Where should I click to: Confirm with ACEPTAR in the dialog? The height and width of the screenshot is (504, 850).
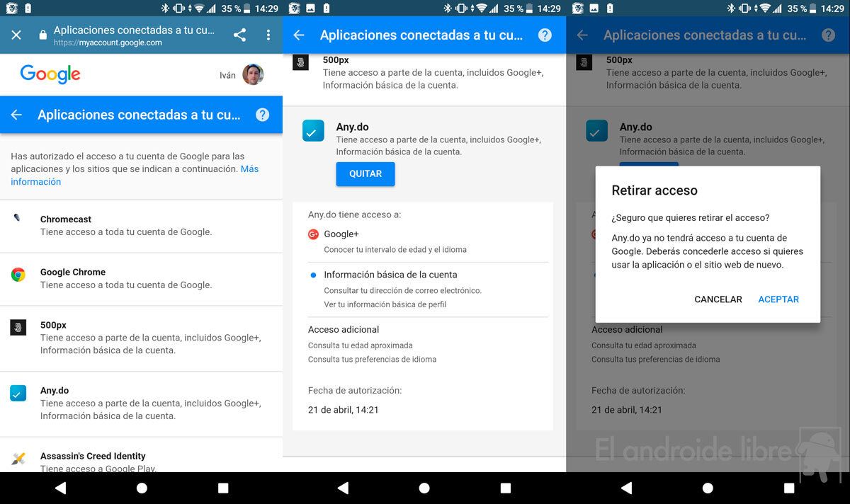pos(778,299)
